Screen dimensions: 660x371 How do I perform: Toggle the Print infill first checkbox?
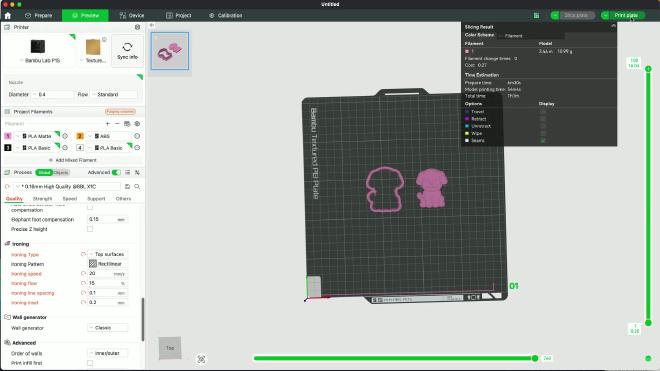(90, 363)
